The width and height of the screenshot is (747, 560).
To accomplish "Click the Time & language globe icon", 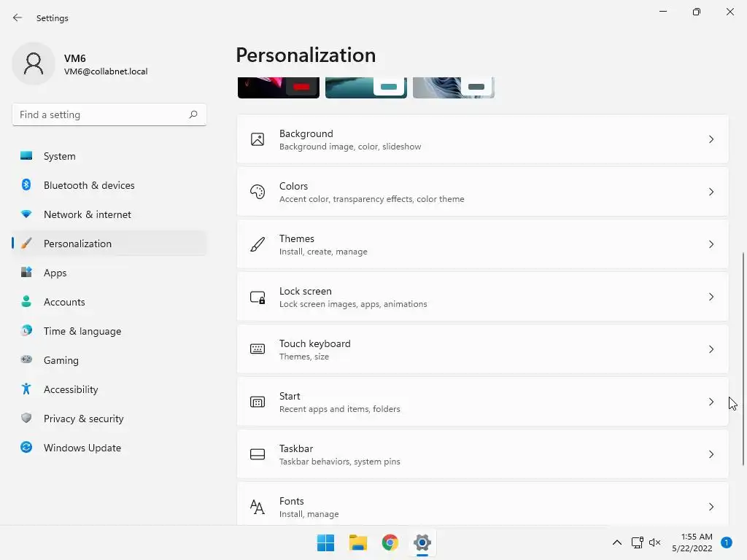I will [26, 330].
